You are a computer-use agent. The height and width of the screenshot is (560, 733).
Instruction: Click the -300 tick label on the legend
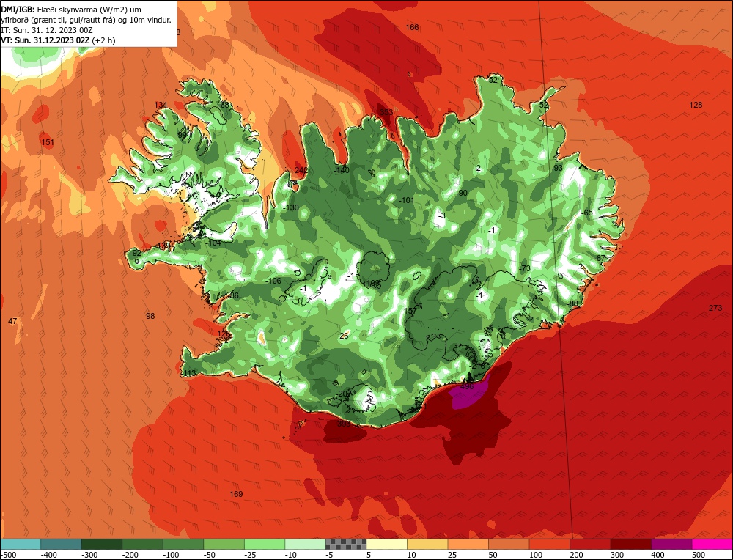tap(89, 555)
